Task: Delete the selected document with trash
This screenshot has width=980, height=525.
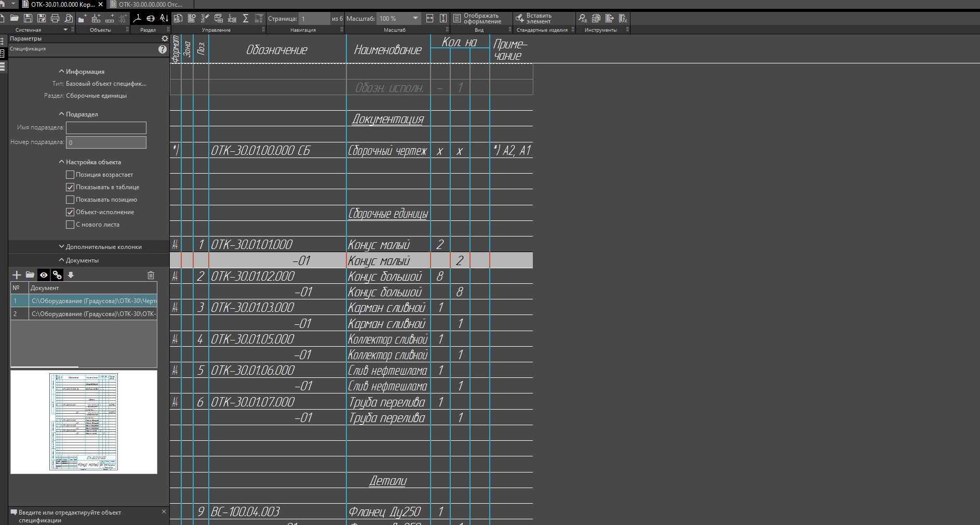Action: tap(151, 275)
